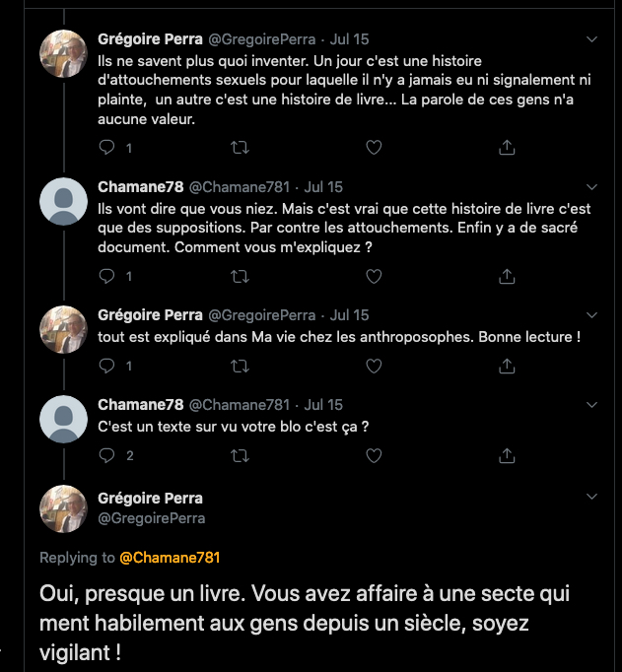
Task: Like Chamane78's tweet about suppositions
Action: pos(374,276)
